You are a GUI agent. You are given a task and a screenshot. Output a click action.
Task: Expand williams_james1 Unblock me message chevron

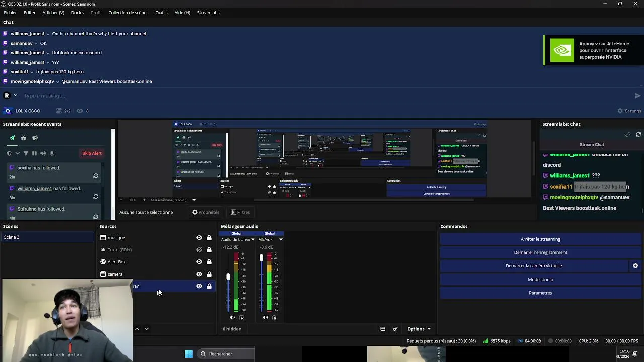[48, 53]
